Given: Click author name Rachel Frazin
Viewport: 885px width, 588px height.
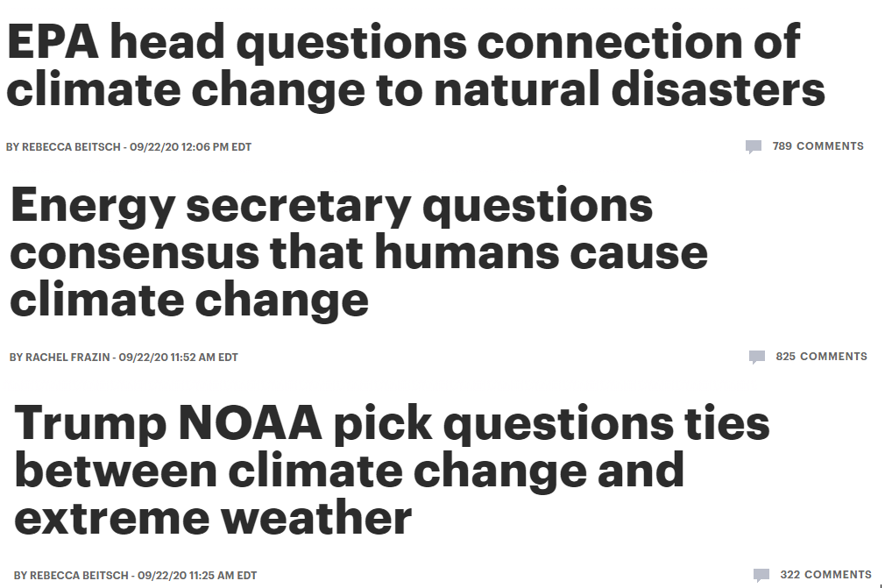Looking at the screenshot, I should pyautogui.click(x=67, y=358).
